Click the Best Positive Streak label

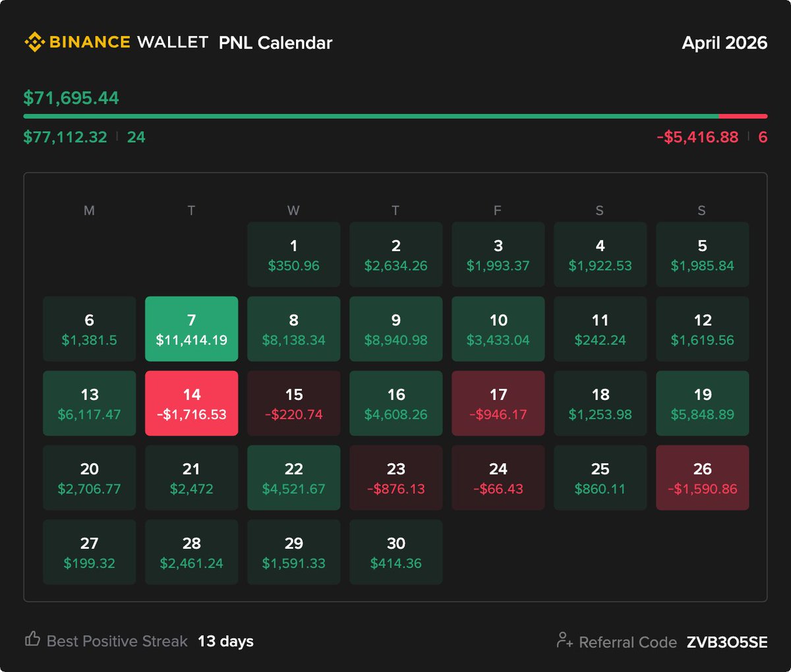tap(117, 641)
